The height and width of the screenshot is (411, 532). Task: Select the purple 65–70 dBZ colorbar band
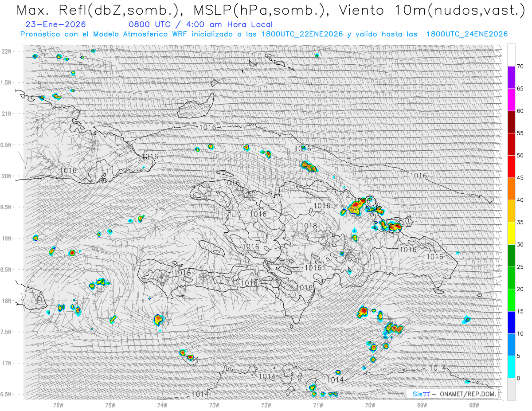(x=511, y=78)
